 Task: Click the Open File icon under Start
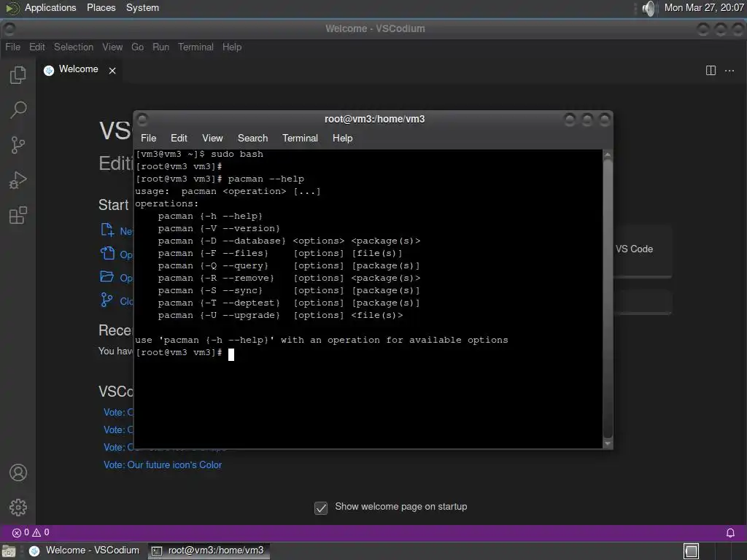pos(107,253)
